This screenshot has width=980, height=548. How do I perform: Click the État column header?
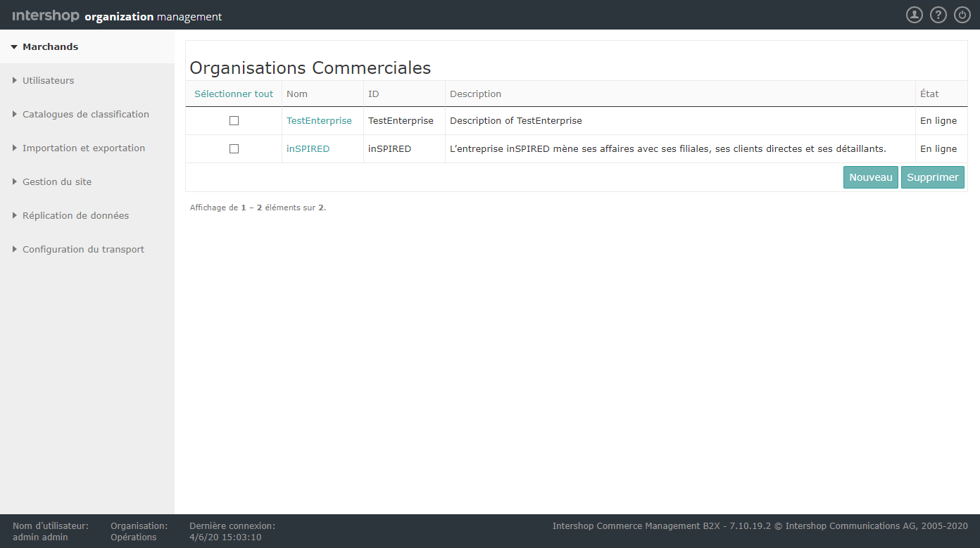[x=929, y=94]
